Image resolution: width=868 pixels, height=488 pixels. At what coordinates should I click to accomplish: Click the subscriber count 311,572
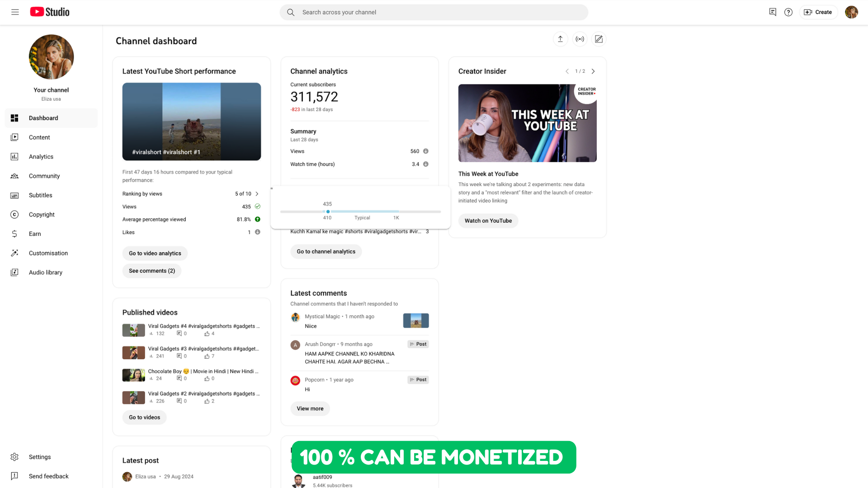pyautogui.click(x=314, y=97)
